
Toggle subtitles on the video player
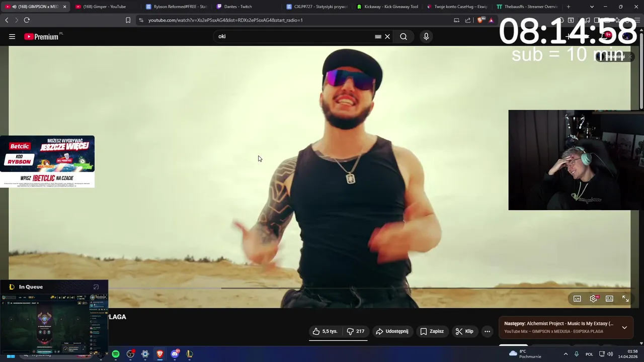[x=577, y=299]
